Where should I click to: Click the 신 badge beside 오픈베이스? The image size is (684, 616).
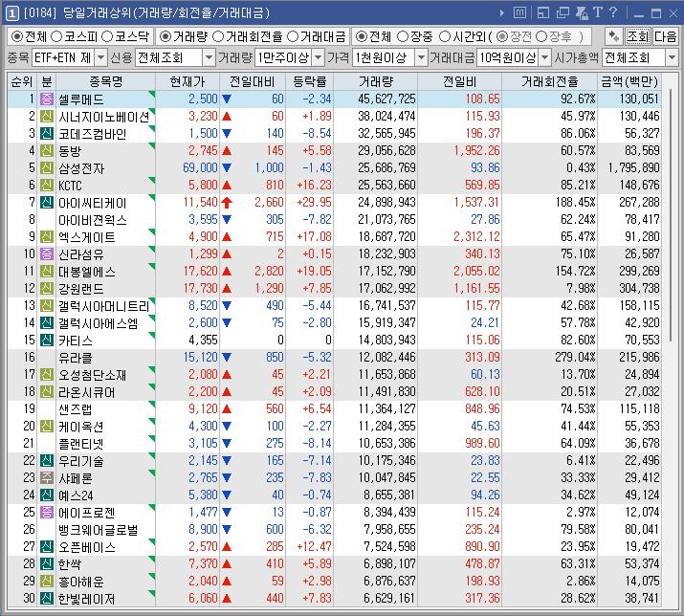[x=47, y=546]
